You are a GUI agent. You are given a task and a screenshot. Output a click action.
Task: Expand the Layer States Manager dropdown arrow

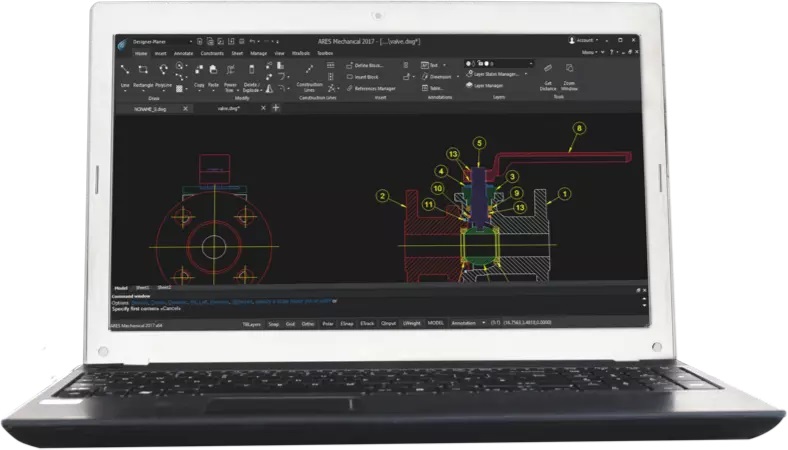(x=526, y=74)
